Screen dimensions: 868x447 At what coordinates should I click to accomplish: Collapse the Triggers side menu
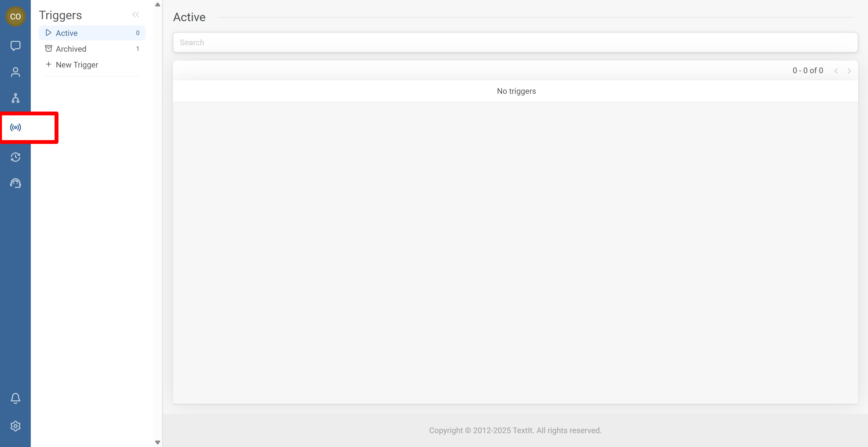click(135, 14)
